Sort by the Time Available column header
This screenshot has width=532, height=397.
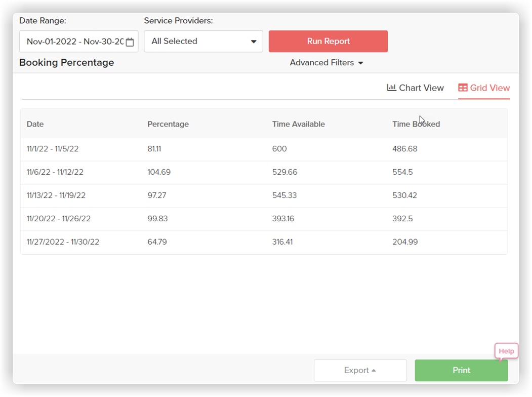[298, 124]
